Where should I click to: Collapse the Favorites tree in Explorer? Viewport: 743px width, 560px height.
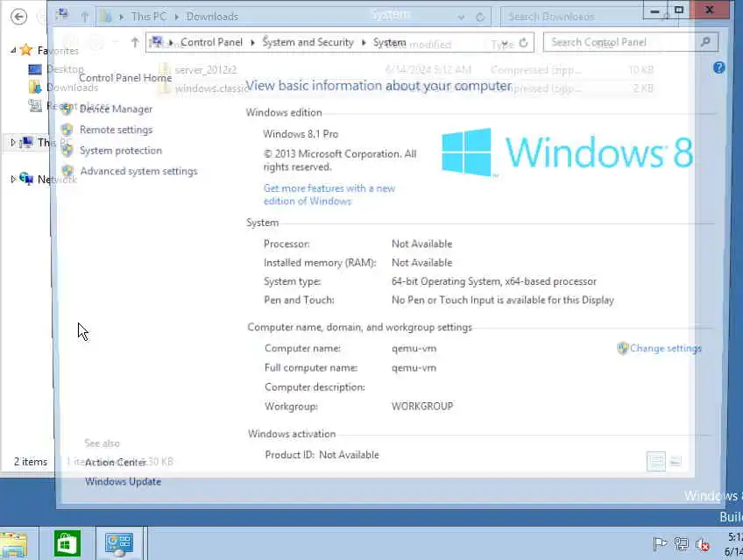13,50
